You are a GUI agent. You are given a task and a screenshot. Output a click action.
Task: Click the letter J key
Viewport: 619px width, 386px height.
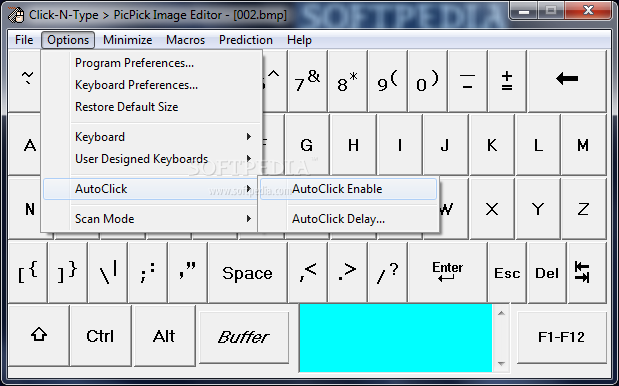[x=445, y=145]
